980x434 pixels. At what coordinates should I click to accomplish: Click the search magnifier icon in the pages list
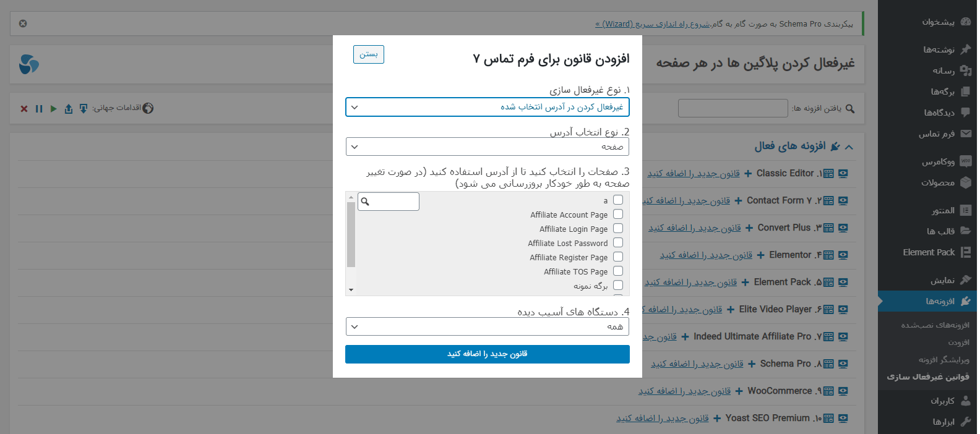[365, 202]
